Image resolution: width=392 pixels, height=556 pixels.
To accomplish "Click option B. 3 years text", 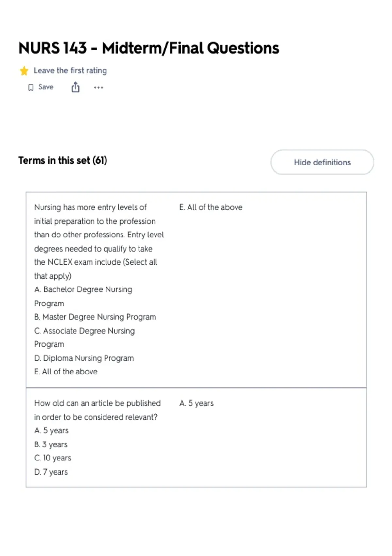I will 51,444.
